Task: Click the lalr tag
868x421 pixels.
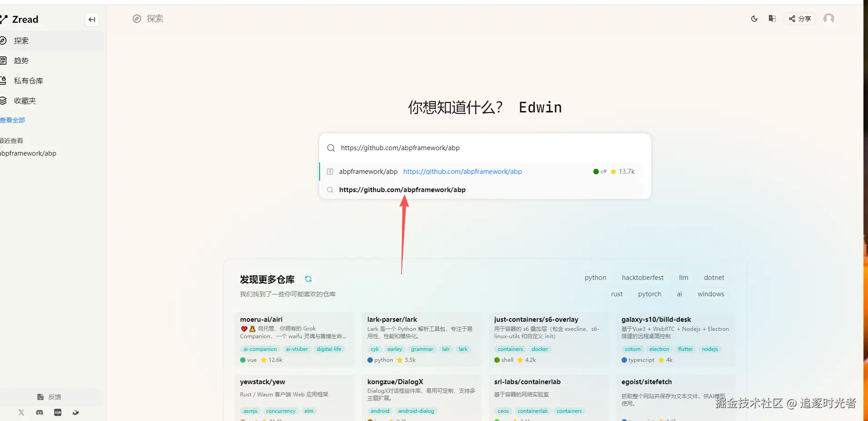Action: tap(446, 349)
